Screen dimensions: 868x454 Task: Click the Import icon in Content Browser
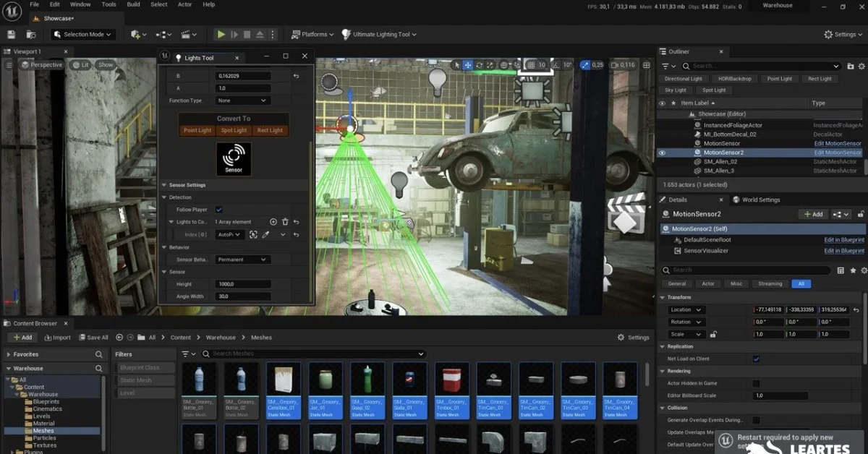(x=48, y=337)
